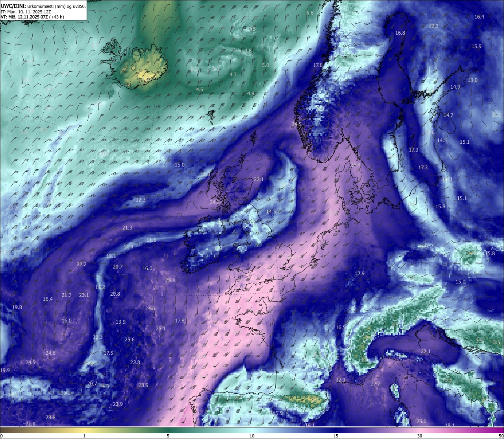Click the 13.9 value label
Viewport: 504px width, 439px height.
tap(120, 322)
